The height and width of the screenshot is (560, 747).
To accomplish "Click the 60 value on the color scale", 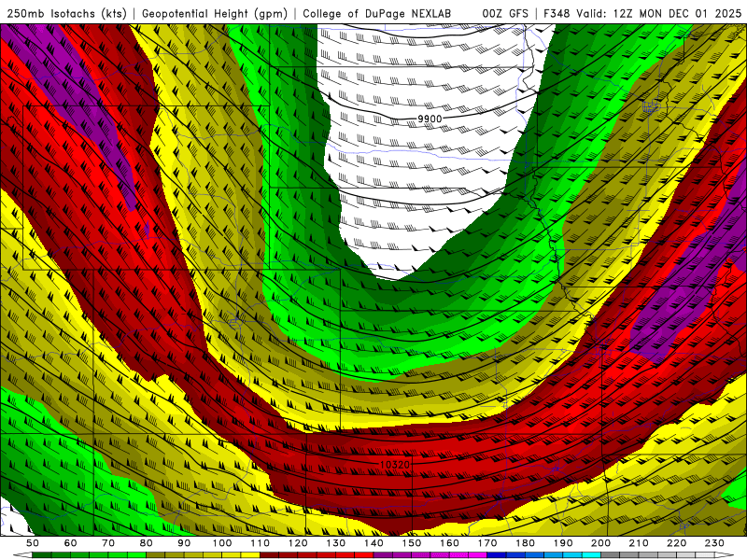I will pyautogui.click(x=70, y=543).
